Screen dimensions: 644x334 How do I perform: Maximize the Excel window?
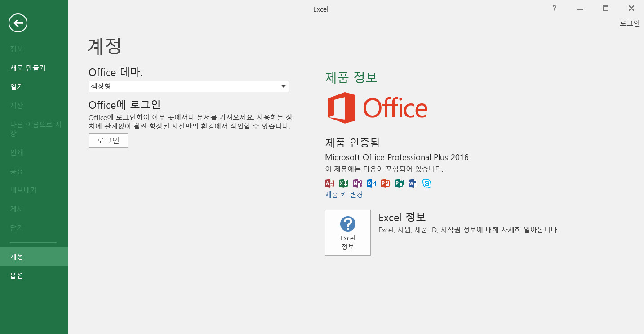(x=606, y=8)
